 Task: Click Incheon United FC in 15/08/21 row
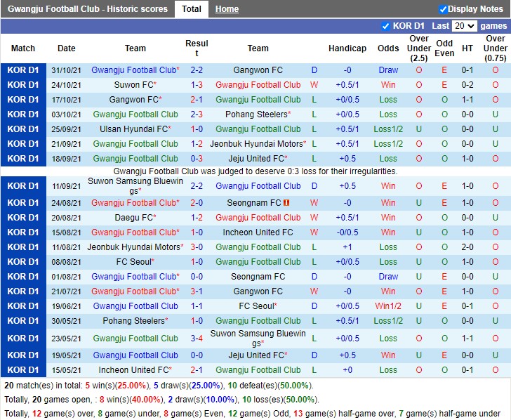pos(258,232)
